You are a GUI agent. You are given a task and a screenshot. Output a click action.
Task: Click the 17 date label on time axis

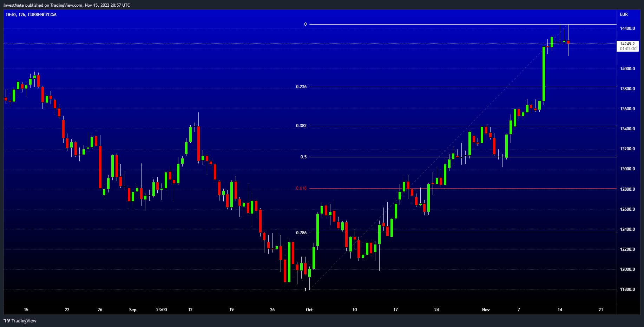point(396,310)
